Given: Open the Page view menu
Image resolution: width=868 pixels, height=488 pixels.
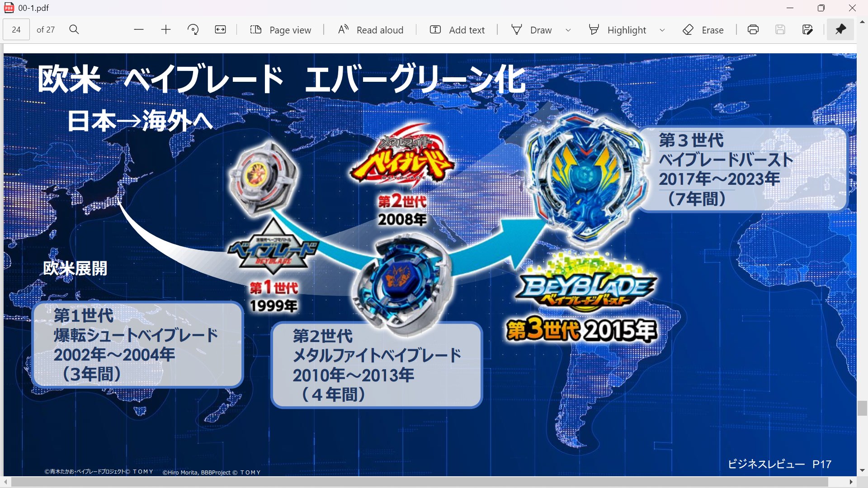Looking at the screenshot, I should click(280, 30).
